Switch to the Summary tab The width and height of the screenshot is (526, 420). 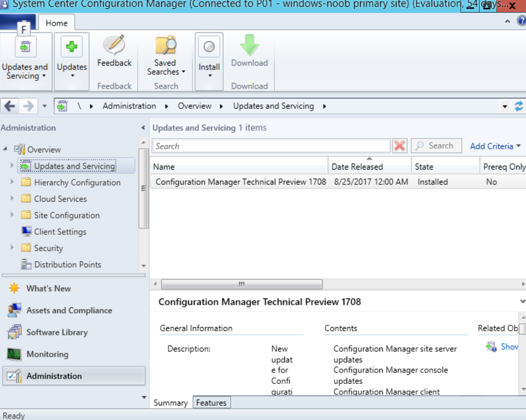171,402
